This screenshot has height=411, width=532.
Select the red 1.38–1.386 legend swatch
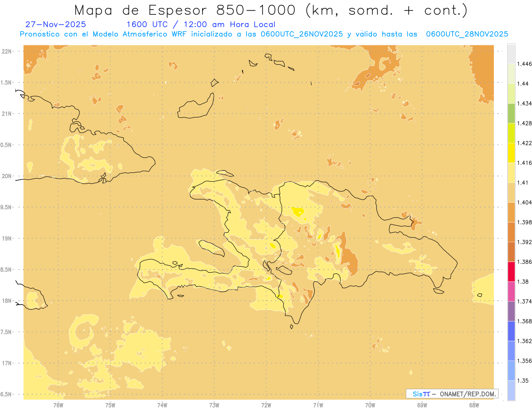pos(511,271)
